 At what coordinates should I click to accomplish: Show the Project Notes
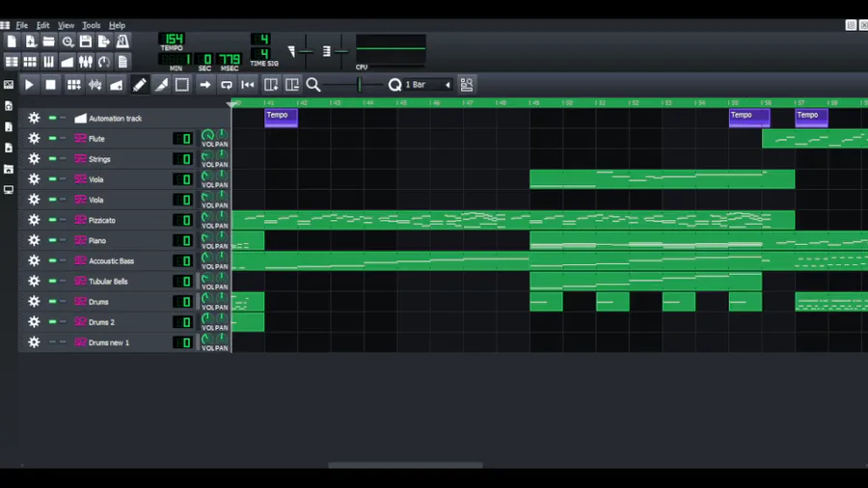coord(122,62)
